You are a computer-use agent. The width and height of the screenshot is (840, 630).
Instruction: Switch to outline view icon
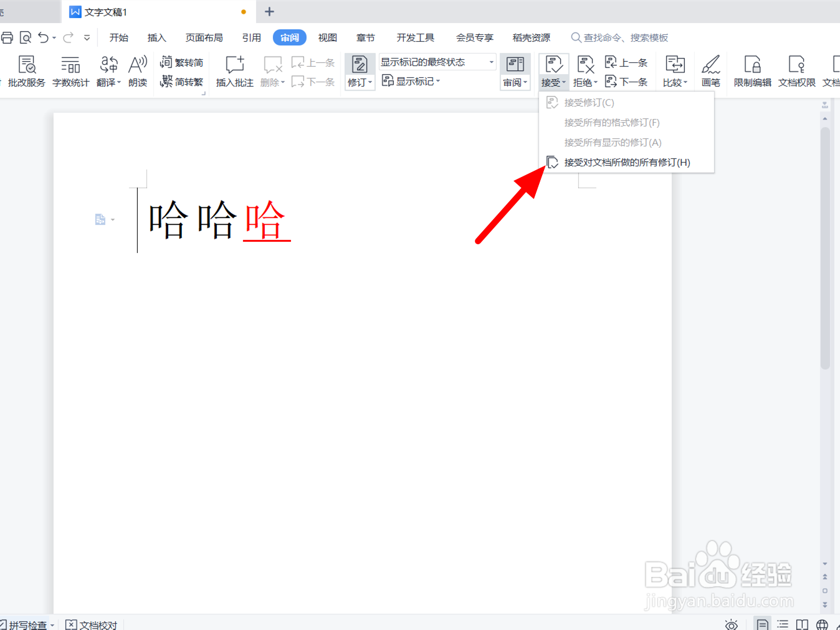point(783,624)
